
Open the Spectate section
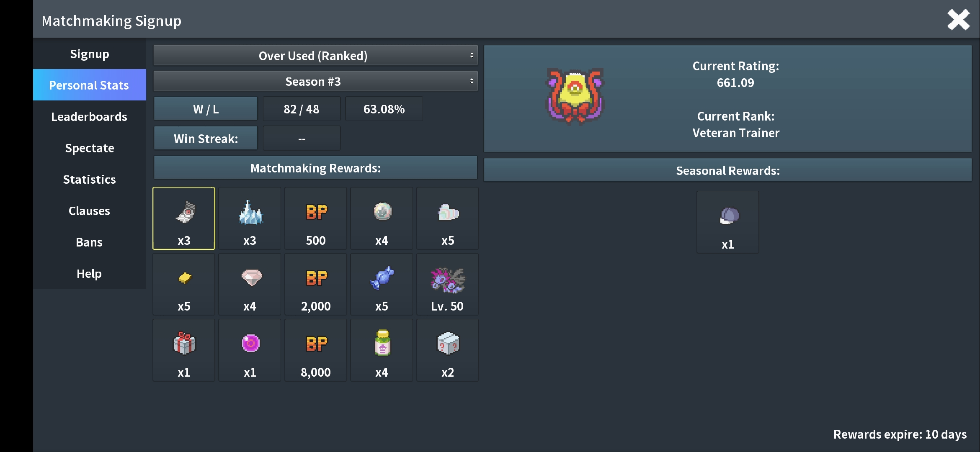(x=89, y=147)
